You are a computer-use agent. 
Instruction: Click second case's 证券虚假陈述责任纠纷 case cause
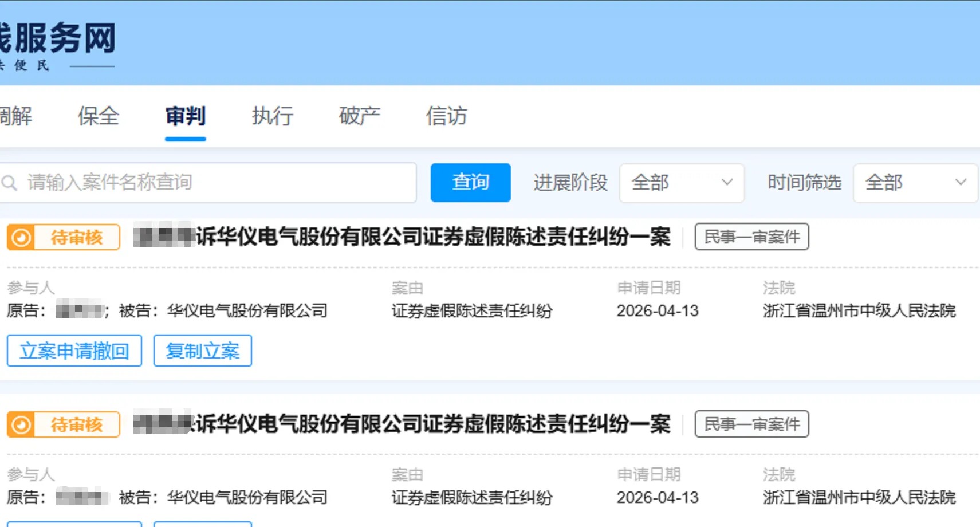tap(472, 498)
